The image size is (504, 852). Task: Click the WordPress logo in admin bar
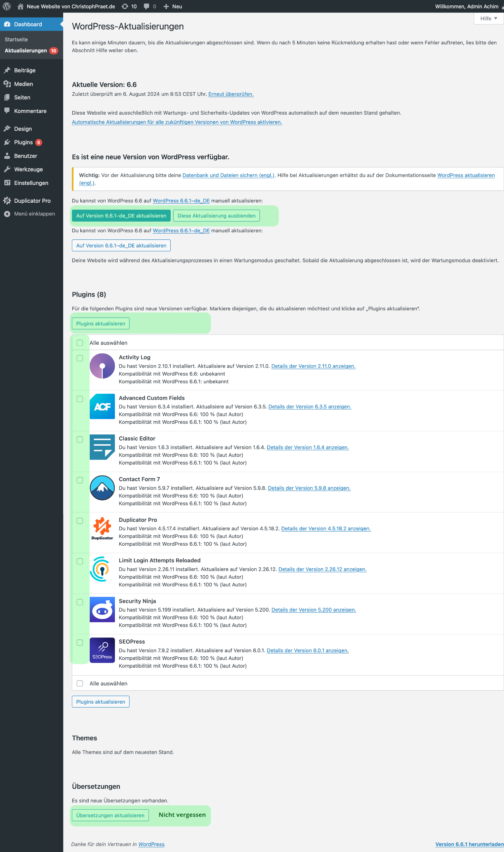7,6
